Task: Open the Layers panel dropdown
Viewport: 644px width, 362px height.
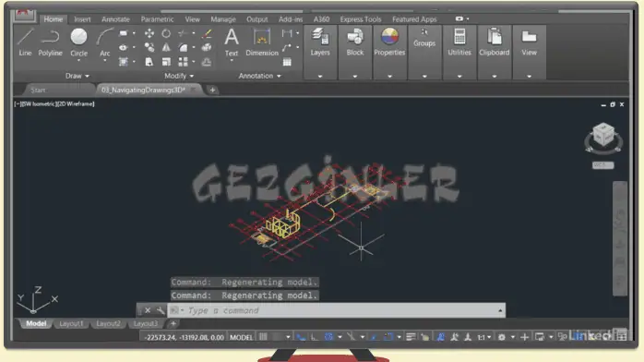Action: pos(320,76)
